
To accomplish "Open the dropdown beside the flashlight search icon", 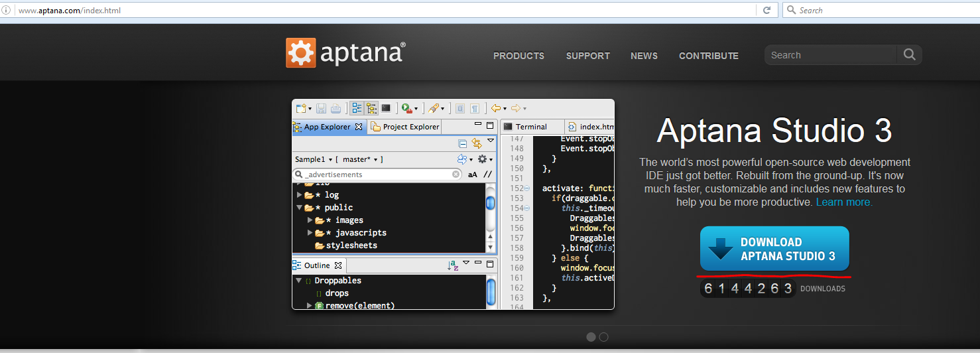I will (442, 109).
